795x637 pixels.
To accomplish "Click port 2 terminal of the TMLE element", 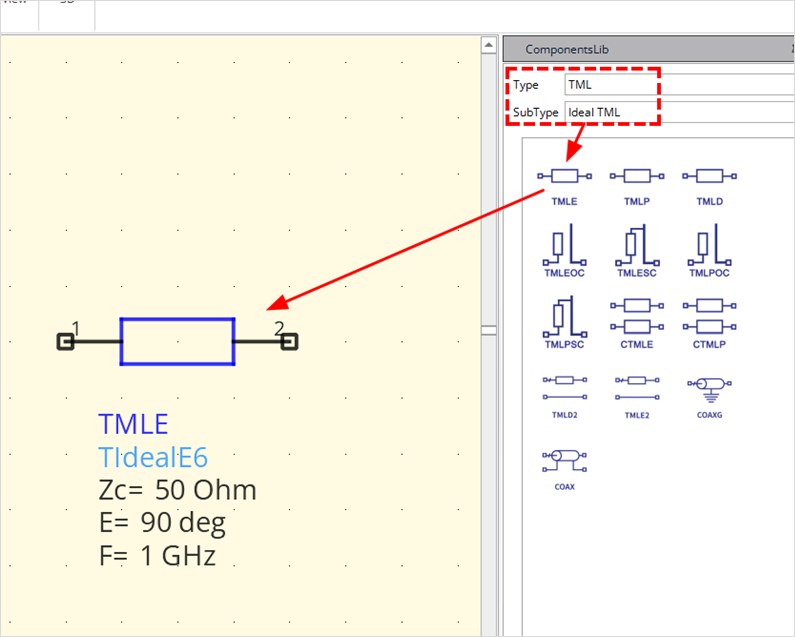I will pos(289,342).
